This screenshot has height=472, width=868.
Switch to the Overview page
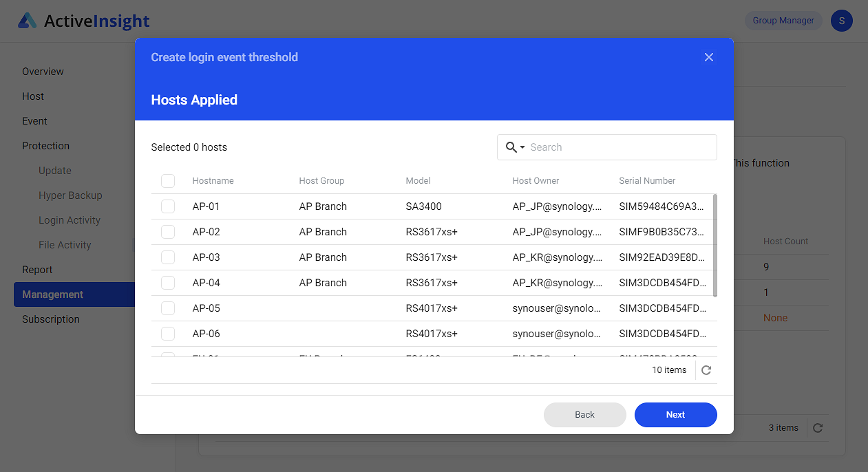pyautogui.click(x=43, y=71)
